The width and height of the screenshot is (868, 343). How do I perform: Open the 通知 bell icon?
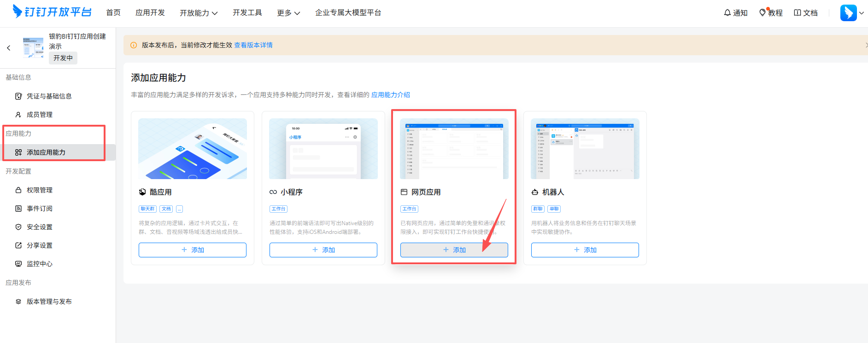(727, 12)
